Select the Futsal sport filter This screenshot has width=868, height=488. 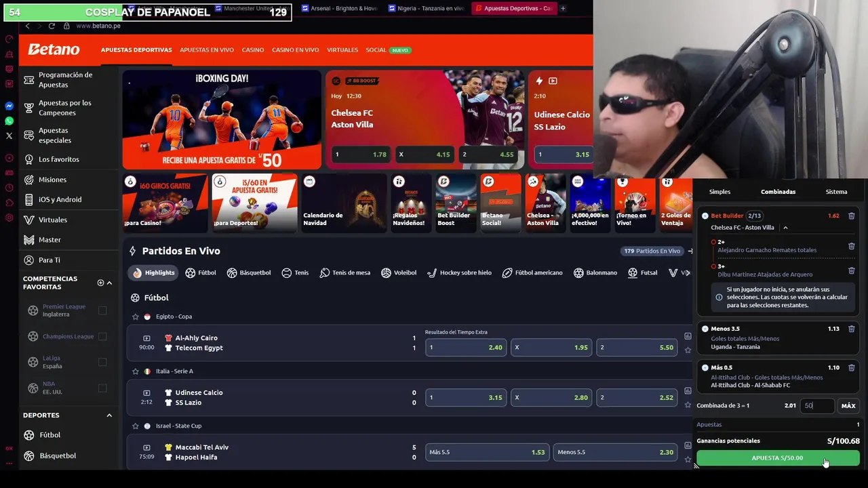click(x=642, y=272)
